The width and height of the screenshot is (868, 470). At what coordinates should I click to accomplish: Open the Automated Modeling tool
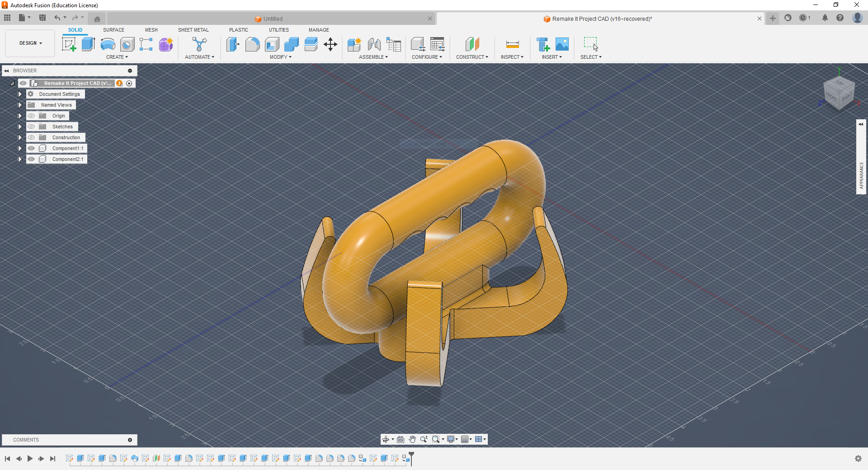[199, 44]
